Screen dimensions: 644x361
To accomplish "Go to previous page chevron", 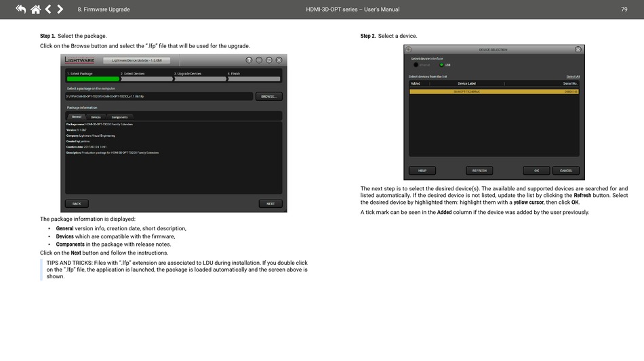I will click(x=48, y=9).
